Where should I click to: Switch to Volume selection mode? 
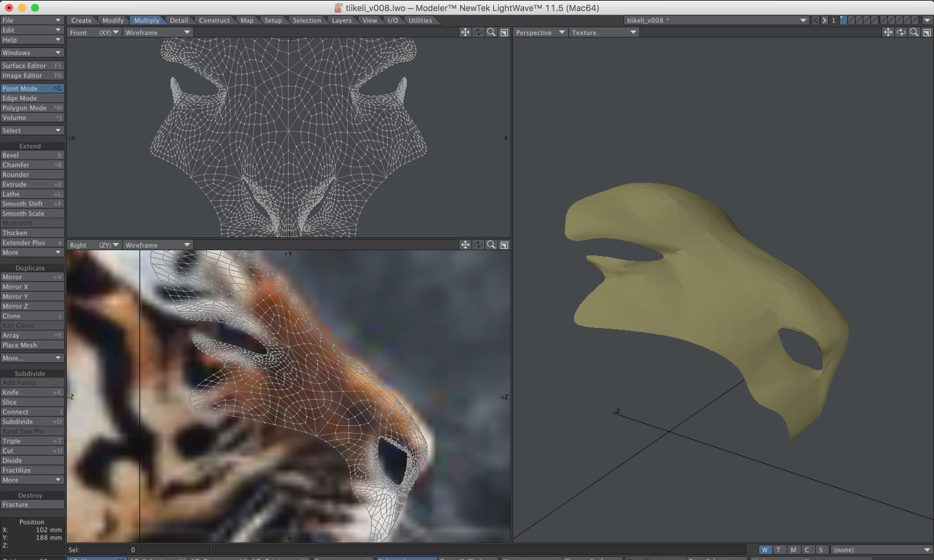[x=32, y=117]
